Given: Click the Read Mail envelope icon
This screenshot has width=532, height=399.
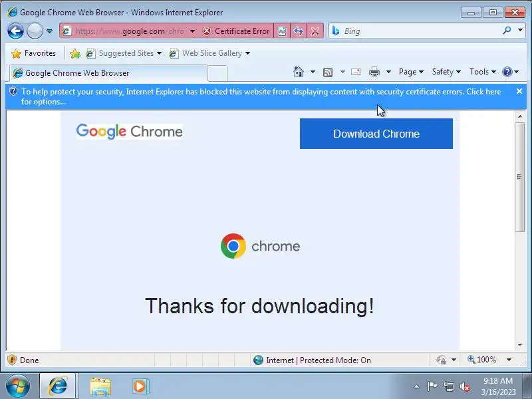Looking at the screenshot, I should point(356,72).
